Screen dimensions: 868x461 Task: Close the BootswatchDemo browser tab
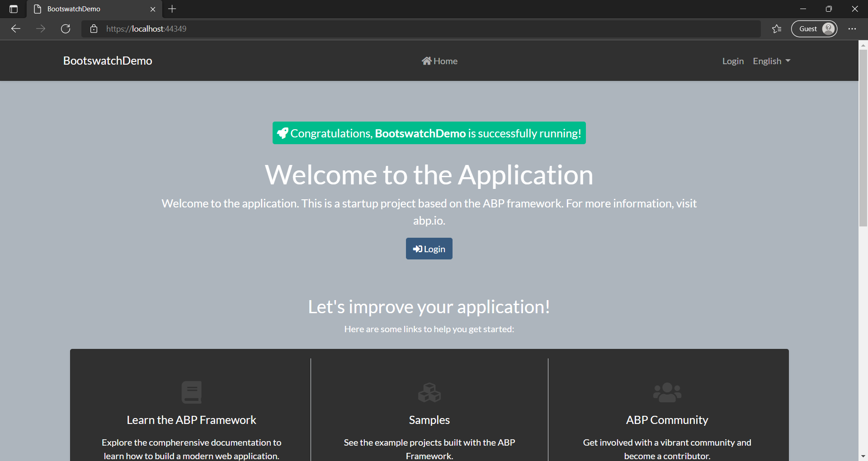tap(153, 9)
